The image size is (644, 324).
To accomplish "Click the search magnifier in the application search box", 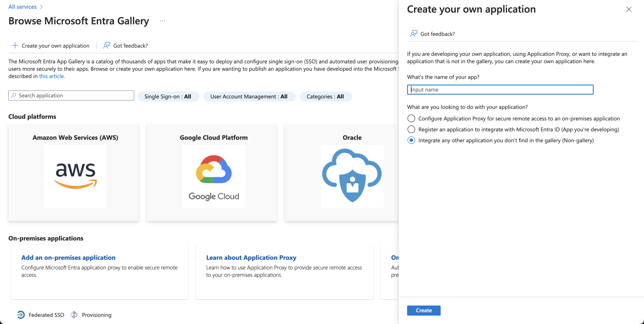I will (14, 95).
